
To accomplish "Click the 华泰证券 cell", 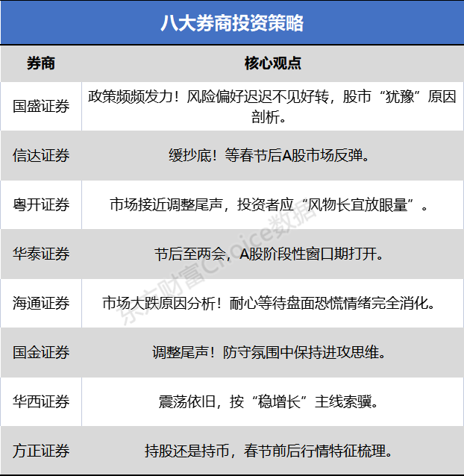I will pos(41,254).
